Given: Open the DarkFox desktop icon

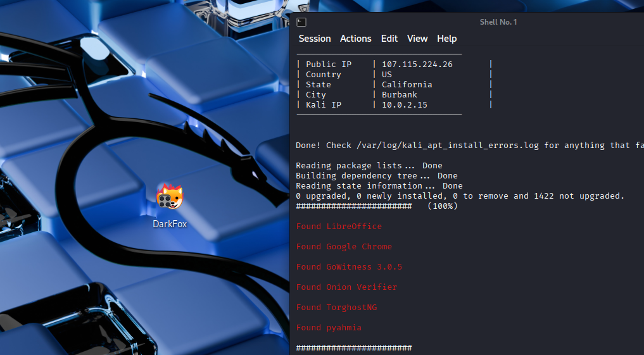Looking at the screenshot, I should (x=170, y=197).
